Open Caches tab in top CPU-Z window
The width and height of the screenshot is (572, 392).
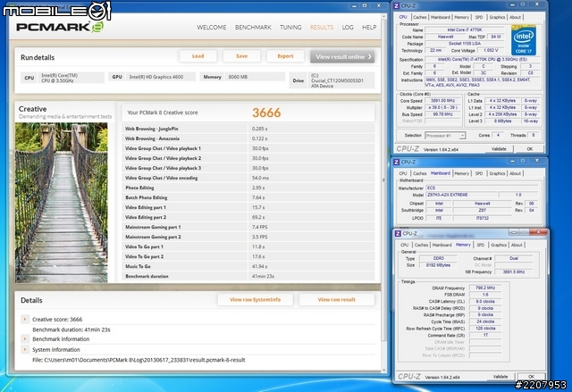[x=419, y=17]
